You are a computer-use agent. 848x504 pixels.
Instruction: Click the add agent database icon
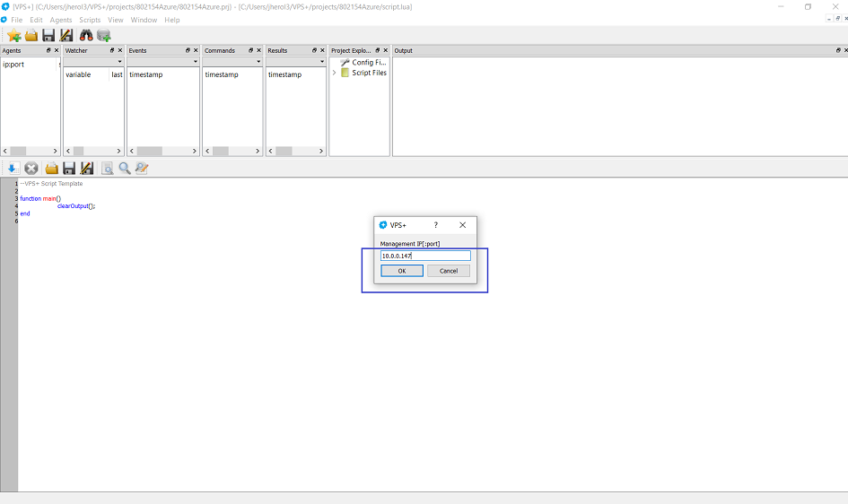point(104,35)
